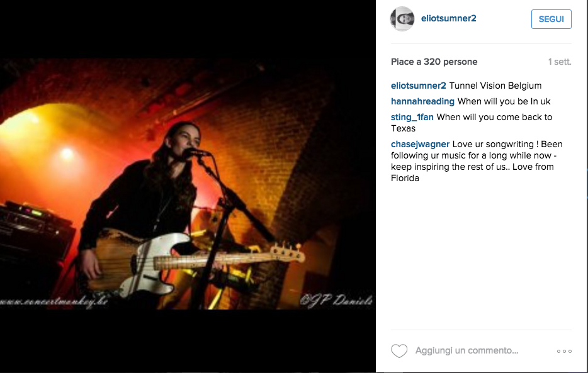Click the concertmonkey website watermark on the photo

pos(54,302)
